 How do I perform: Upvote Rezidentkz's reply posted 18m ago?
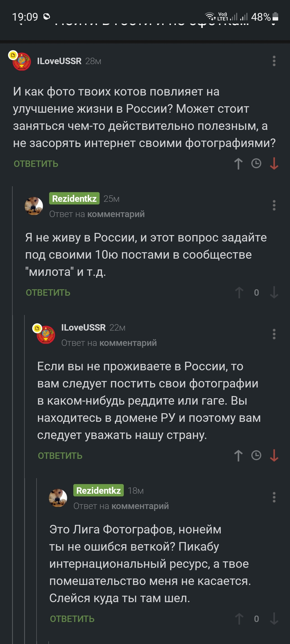tap(239, 619)
